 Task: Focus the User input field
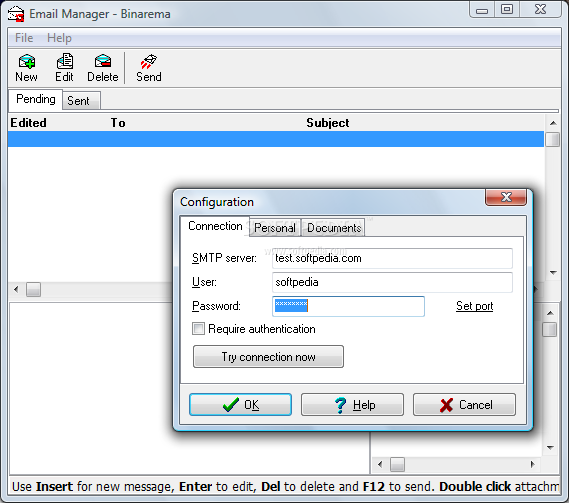coord(392,282)
